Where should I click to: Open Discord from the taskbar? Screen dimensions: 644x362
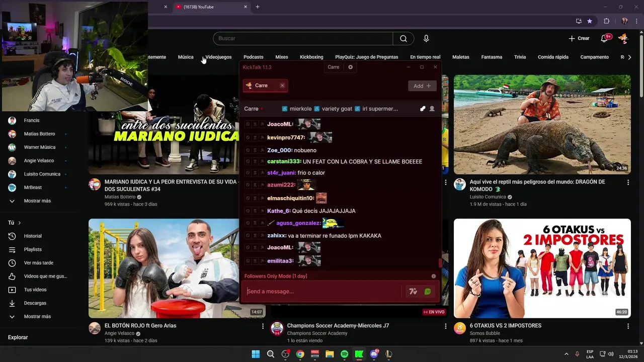tap(374, 354)
